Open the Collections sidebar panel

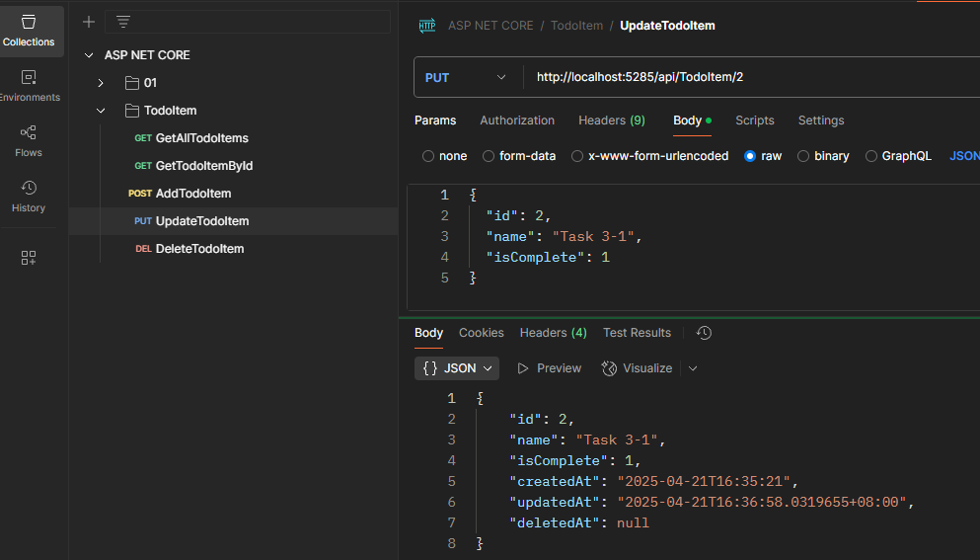pos(29,31)
